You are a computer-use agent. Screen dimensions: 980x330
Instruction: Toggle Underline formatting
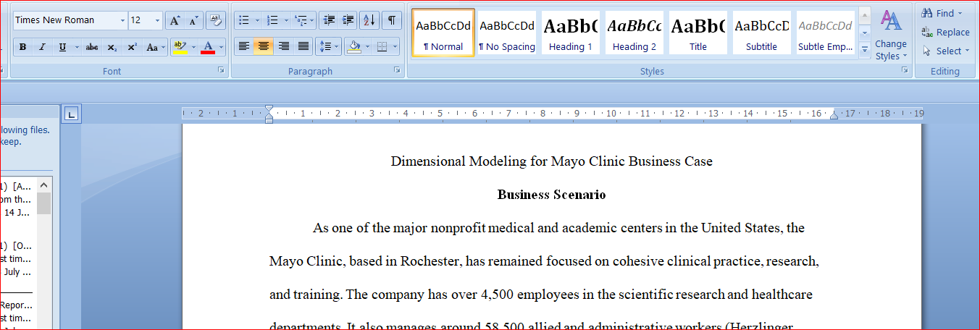(61, 47)
